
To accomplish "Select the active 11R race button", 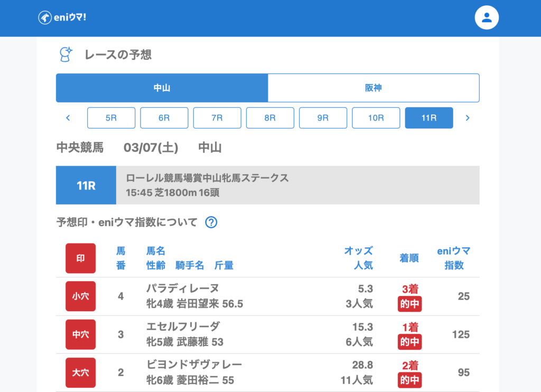I will pos(428,118).
